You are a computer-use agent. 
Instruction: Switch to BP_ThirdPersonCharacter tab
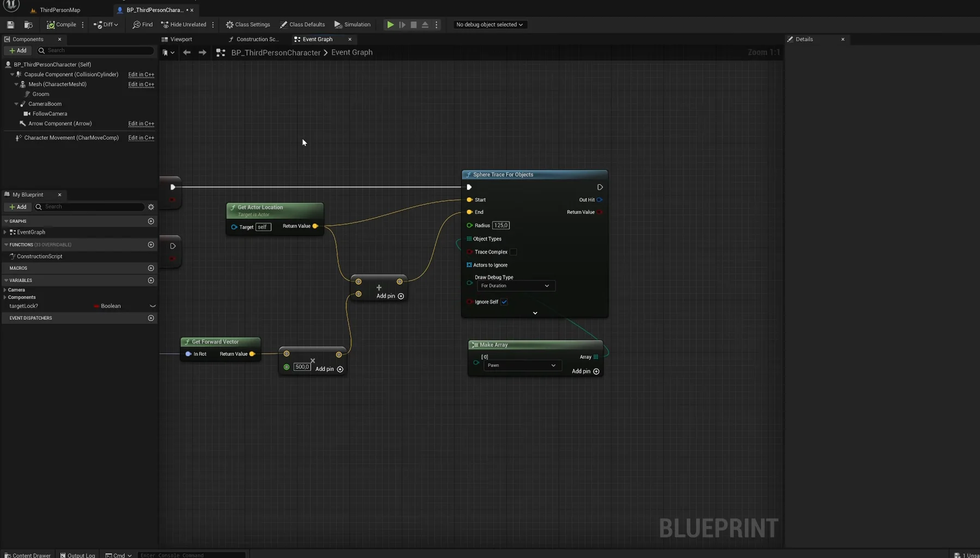click(x=154, y=10)
